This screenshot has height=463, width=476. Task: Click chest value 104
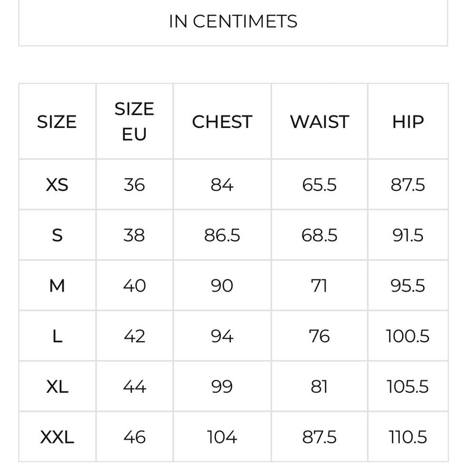222,437
